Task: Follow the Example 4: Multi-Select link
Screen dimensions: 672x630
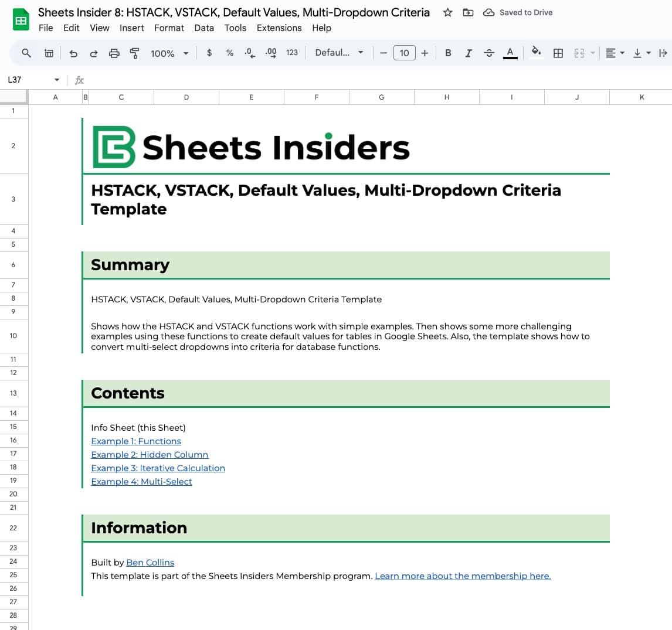Action: click(141, 481)
